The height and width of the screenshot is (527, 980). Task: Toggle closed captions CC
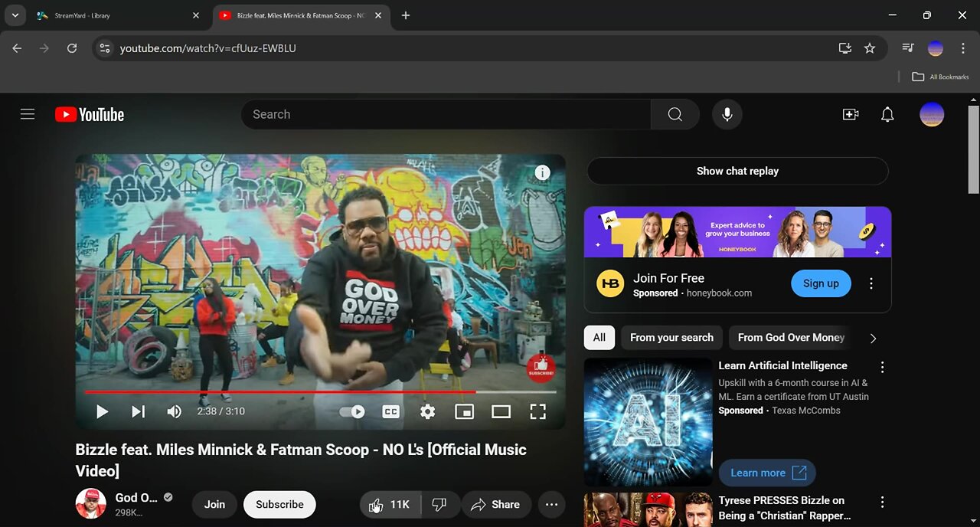tap(390, 411)
